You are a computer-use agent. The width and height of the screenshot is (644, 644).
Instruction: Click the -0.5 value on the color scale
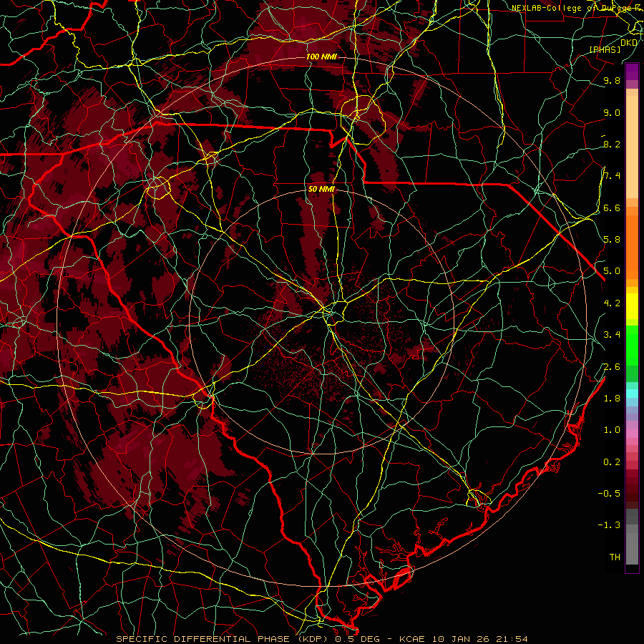pyautogui.click(x=609, y=494)
